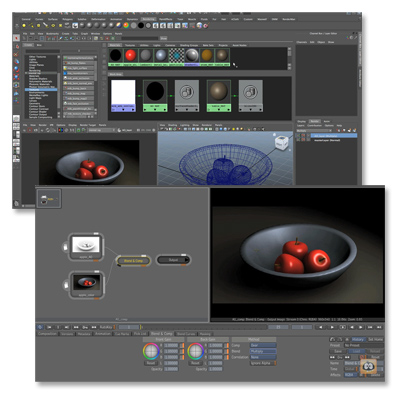
Task: Select the black material swatch
Action: [115, 57]
